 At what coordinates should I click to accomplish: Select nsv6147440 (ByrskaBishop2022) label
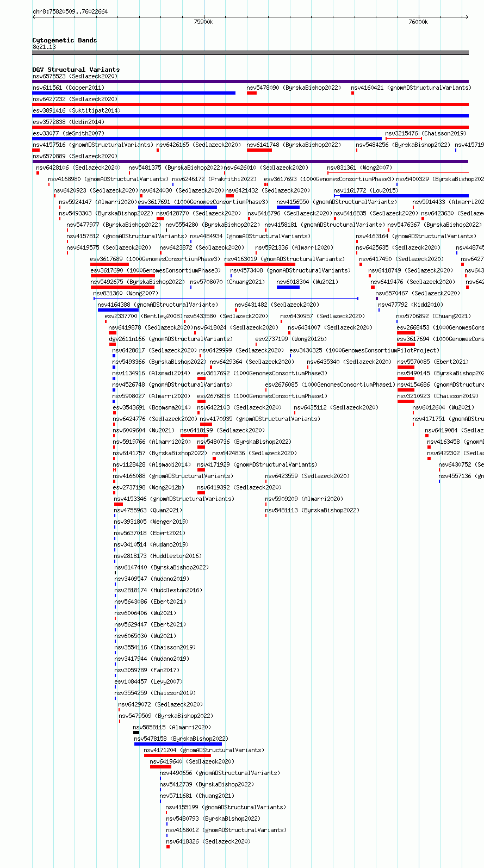click(162, 567)
